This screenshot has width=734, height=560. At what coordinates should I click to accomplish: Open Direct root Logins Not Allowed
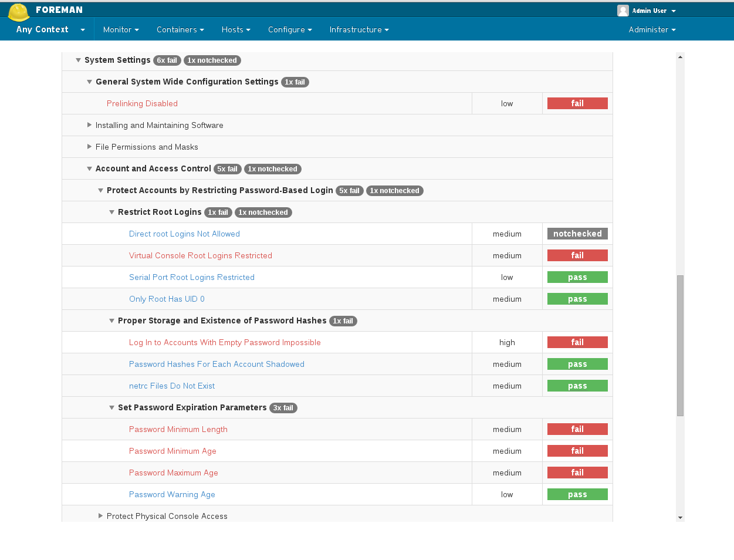coord(184,234)
